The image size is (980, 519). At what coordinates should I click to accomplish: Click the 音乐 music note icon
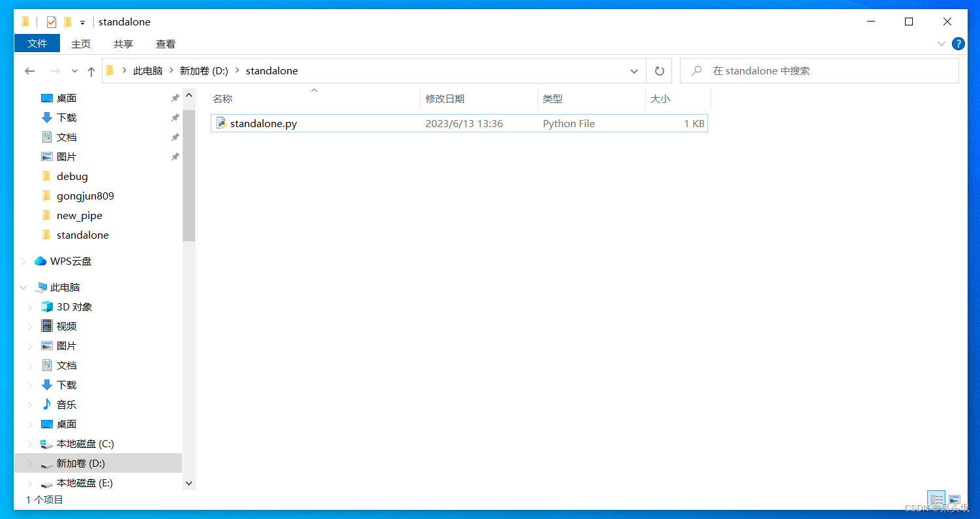click(46, 404)
